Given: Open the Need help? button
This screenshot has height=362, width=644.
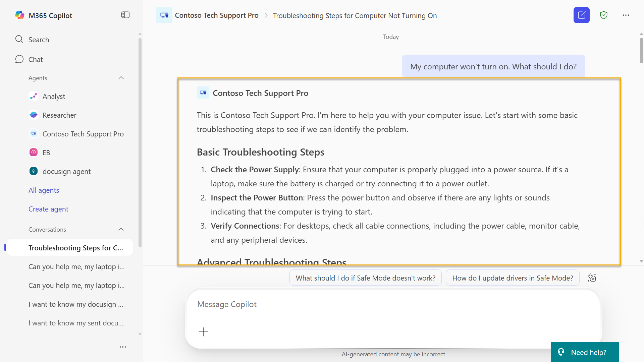Looking at the screenshot, I should 585,352.
